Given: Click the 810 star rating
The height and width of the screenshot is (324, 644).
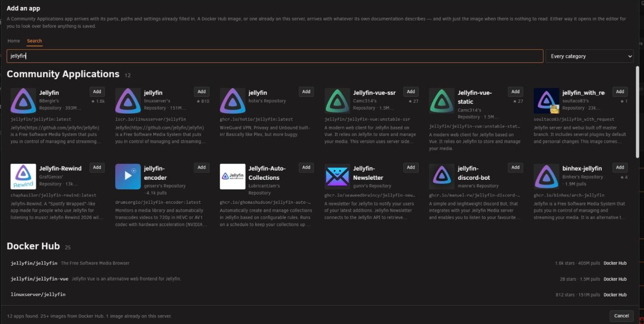Looking at the screenshot, I should (x=203, y=101).
